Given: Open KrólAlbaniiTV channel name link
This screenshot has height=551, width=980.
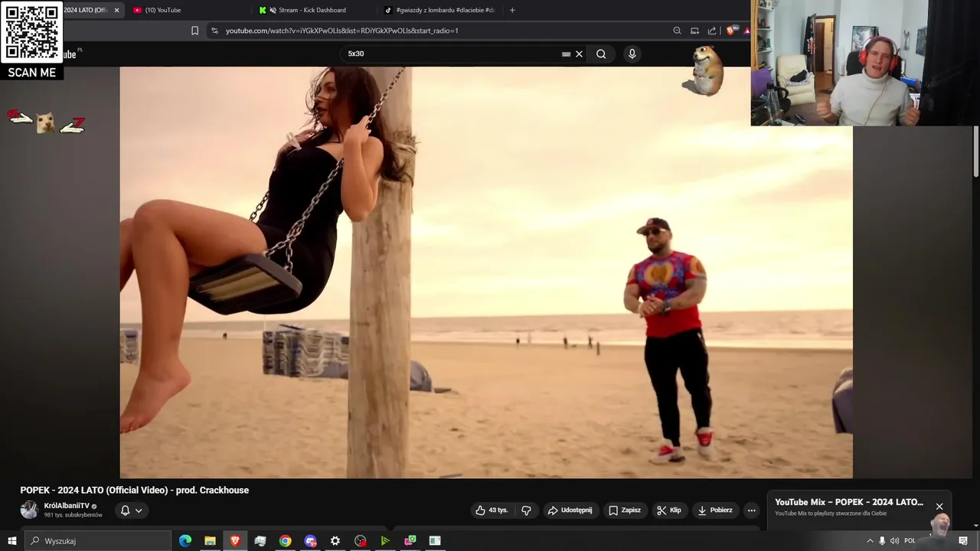Looking at the screenshot, I should tap(67, 506).
